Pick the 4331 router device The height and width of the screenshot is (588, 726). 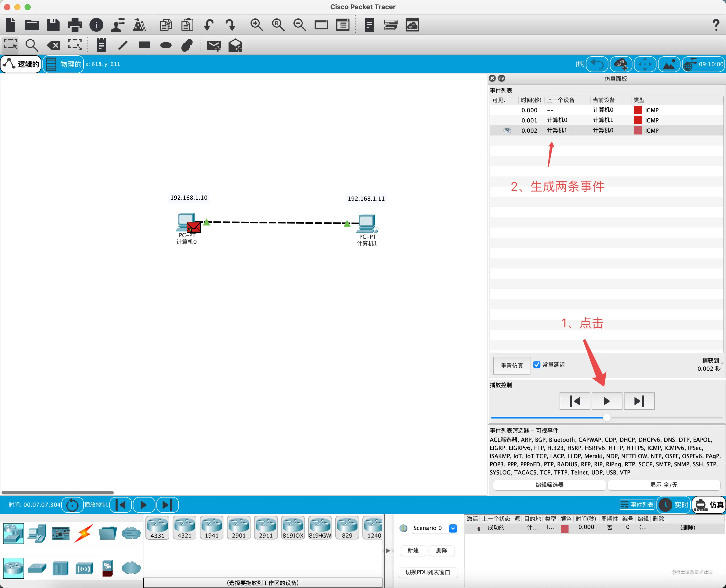point(157,528)
